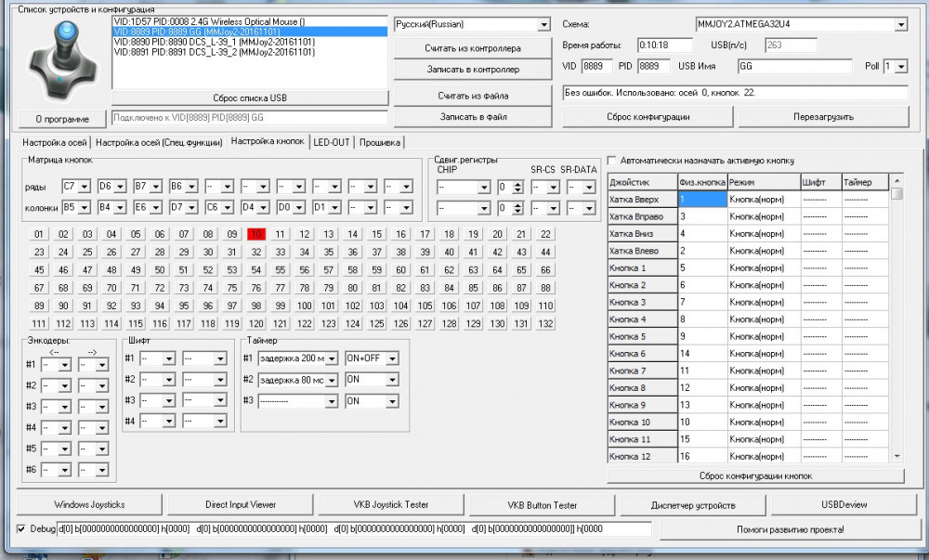929x560 pixels.
Task: Click "Записать в контроллер" button
Action: tap(473, 70)
